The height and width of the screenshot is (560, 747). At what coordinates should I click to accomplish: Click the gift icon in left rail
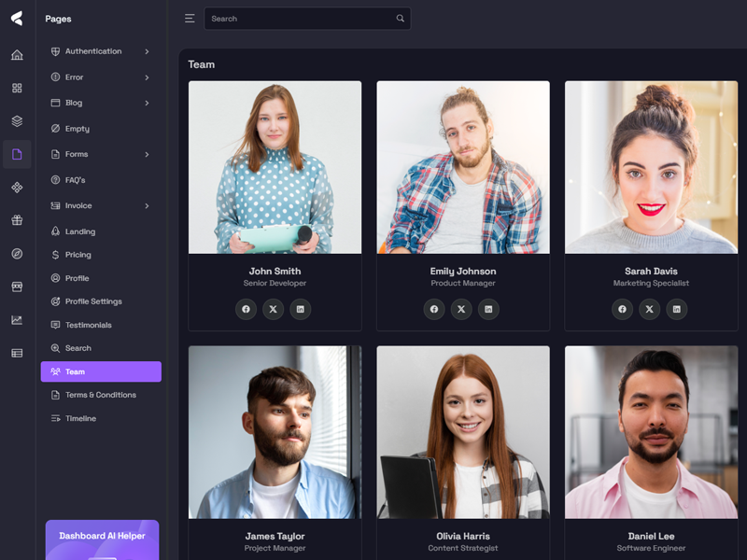tap(17, 220)
